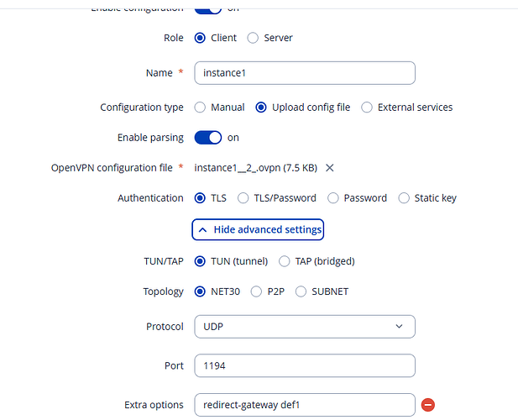Toggle the Enable configuration switch
The image size is (518, 420).
point(208,8)
